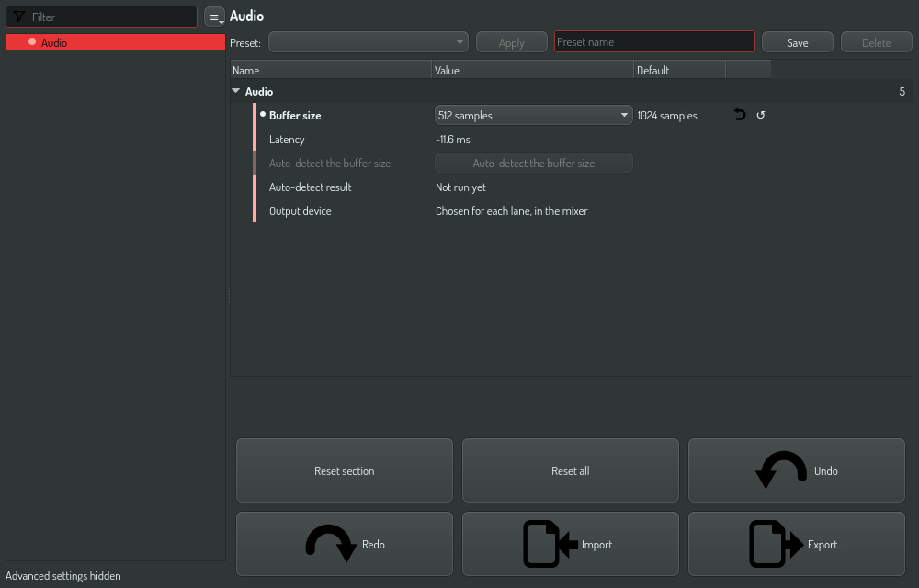The image size is (919, 588).
Task: Click the large Undo button
Action: (797, 470)
